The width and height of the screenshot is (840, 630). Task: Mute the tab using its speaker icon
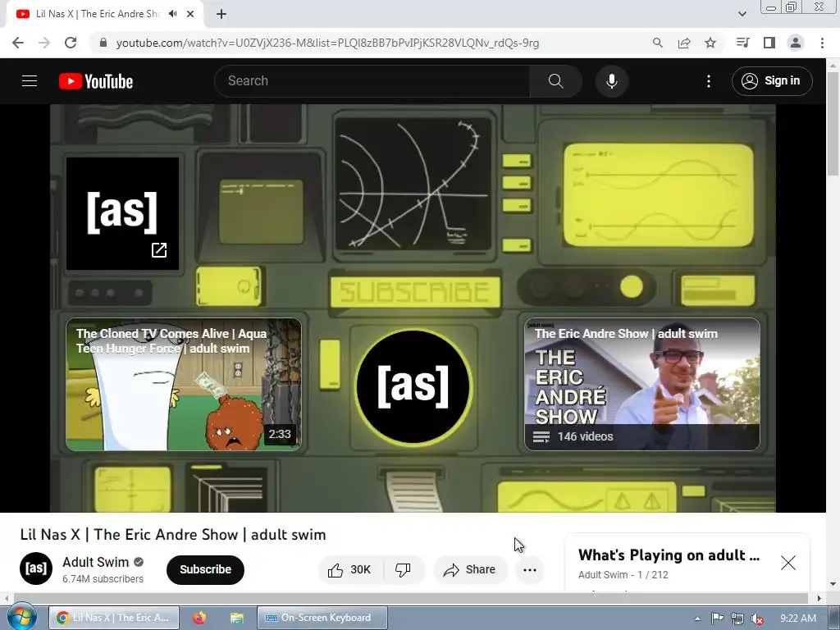(x=172, y=14)
